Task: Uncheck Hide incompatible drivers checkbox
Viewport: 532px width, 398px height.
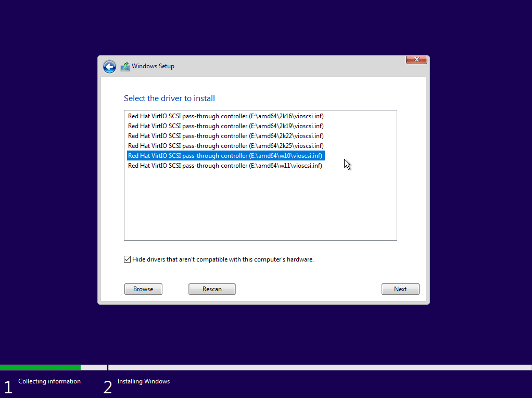Action: coord(127,259)
